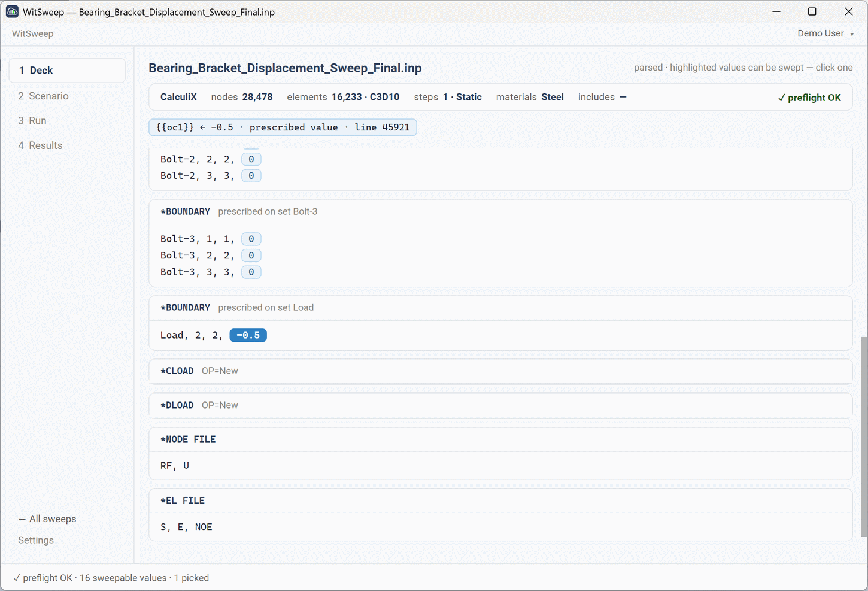Click the *NODE FILE block header
The height and width of the screenshot is (591, 868).
click(500, 440)
